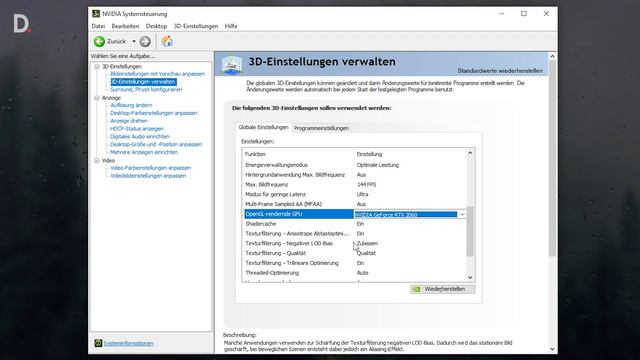The width and height of the screenshot is (640, 360).
Task: Open the home icon in toolbar
Action: click(x=167, y=41)
